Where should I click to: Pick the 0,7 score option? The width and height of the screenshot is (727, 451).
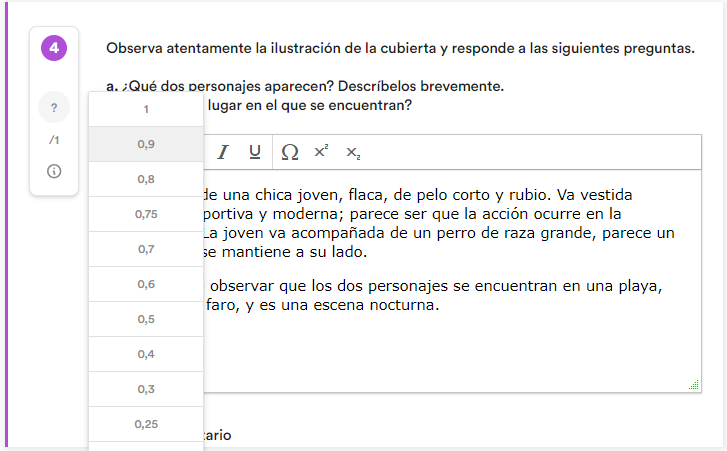[x=146, y=249]
